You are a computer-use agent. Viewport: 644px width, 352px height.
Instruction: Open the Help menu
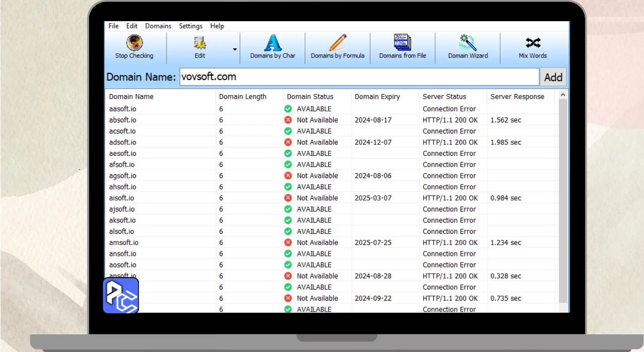(217, 26)
